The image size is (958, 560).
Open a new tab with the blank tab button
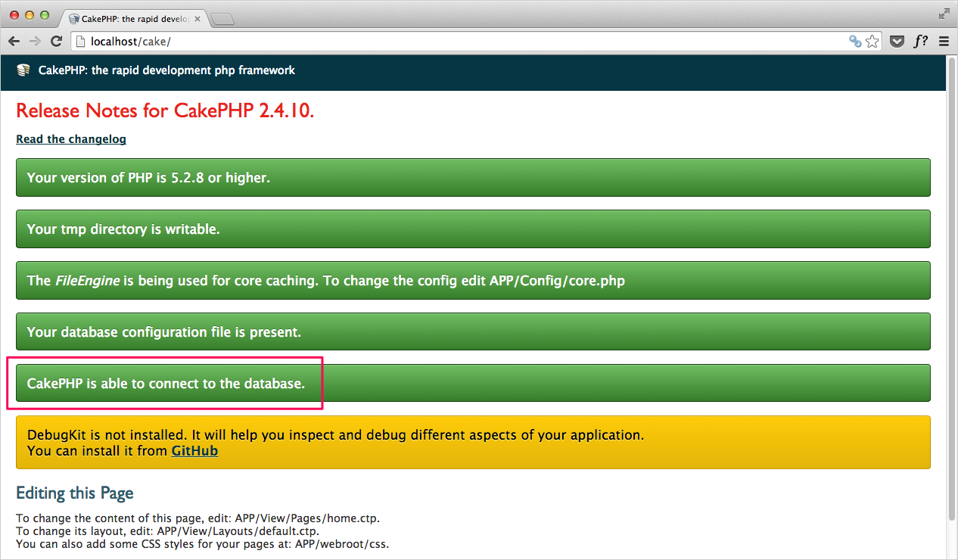(x=222, y=20)
